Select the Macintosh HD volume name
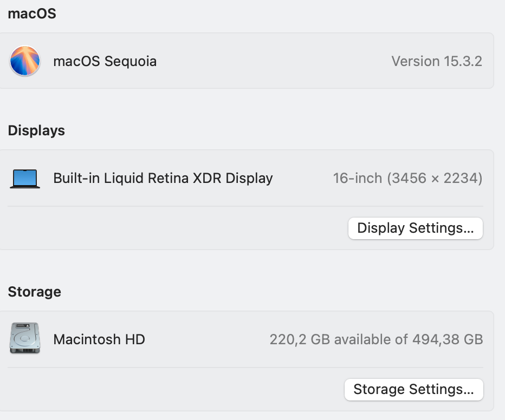The image size is (505, 420). point(99,339)
